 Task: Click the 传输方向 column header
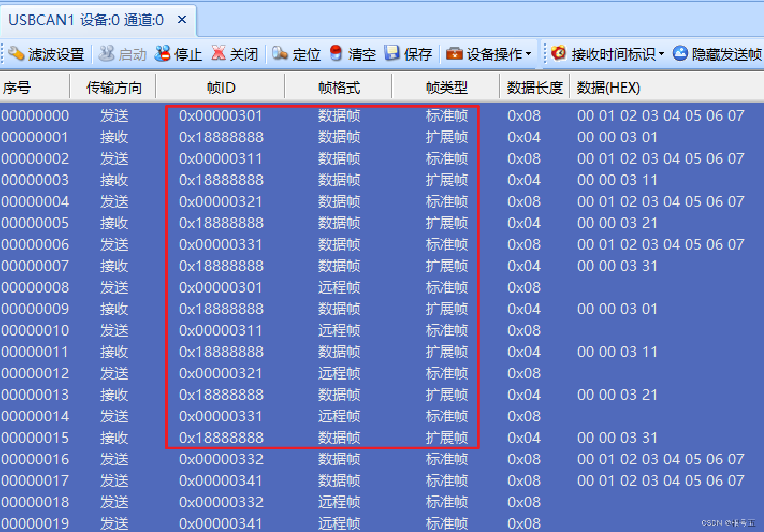point(114,88)
